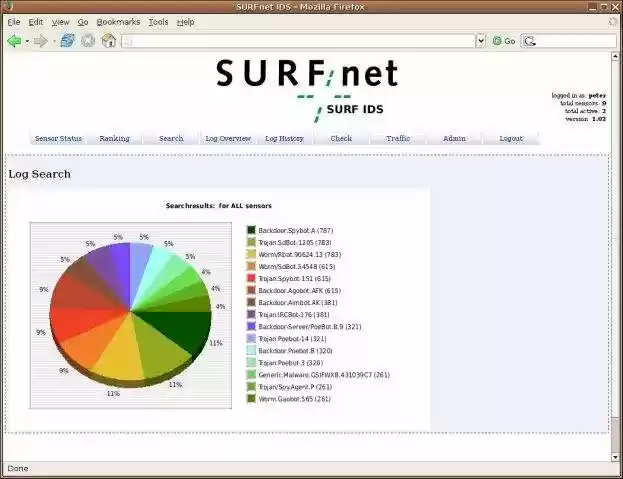The image size is (623, 479).
Task: Open the Bookmarks menu
Action: (x=118, y=22)
